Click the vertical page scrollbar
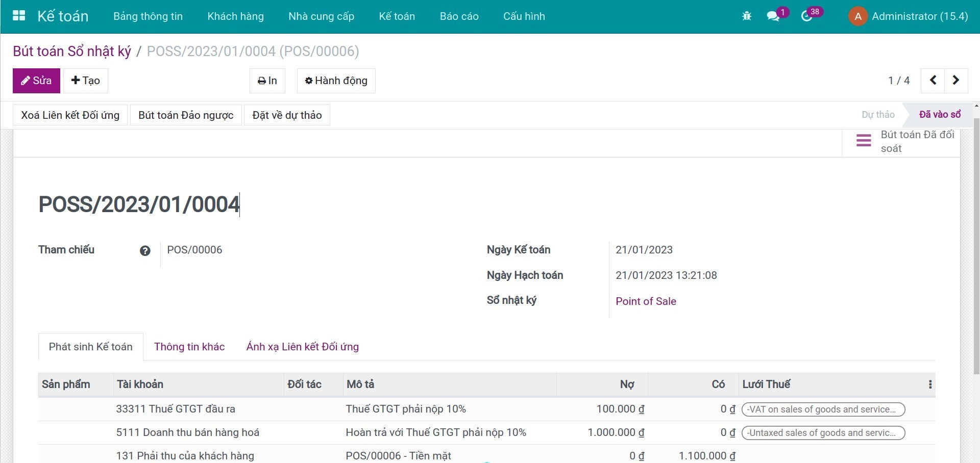 coord(976,245)
